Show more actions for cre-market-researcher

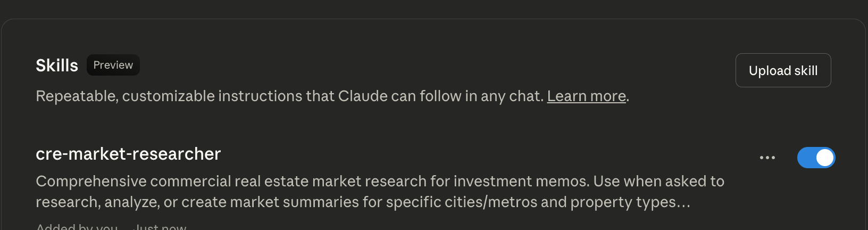pos(767,158)
